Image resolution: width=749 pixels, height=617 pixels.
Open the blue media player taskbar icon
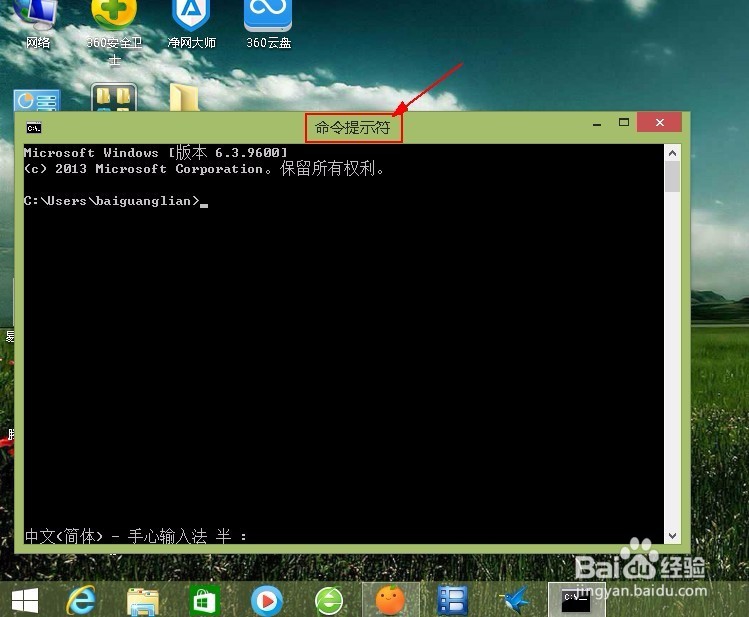(x=267, y=600)
